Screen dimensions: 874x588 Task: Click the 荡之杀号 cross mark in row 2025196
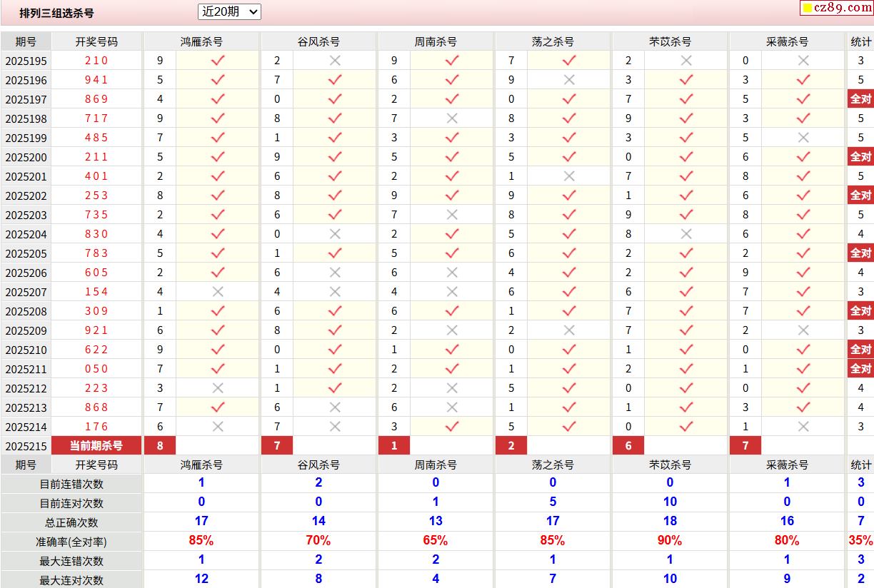click(569, 80)
